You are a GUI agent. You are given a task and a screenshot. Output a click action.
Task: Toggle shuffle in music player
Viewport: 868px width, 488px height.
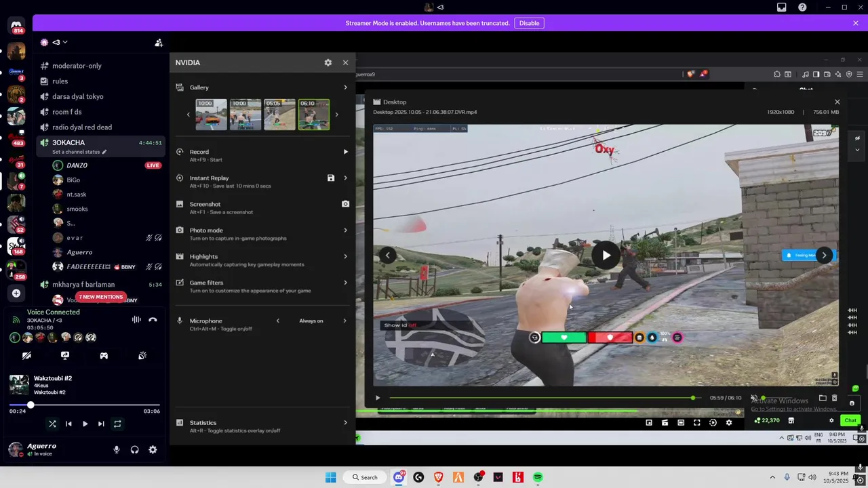pyautogui.click(x=52, y=424)
